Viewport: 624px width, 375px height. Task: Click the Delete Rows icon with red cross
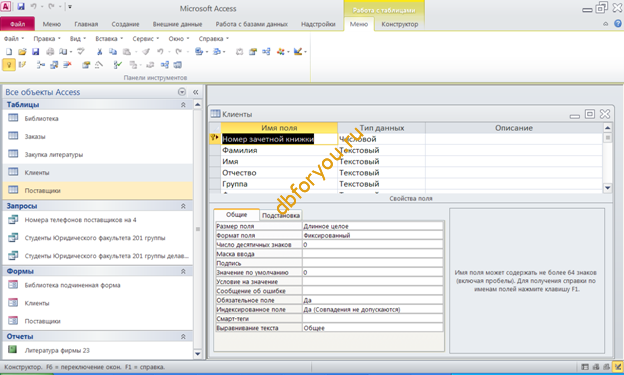point(67,65)
